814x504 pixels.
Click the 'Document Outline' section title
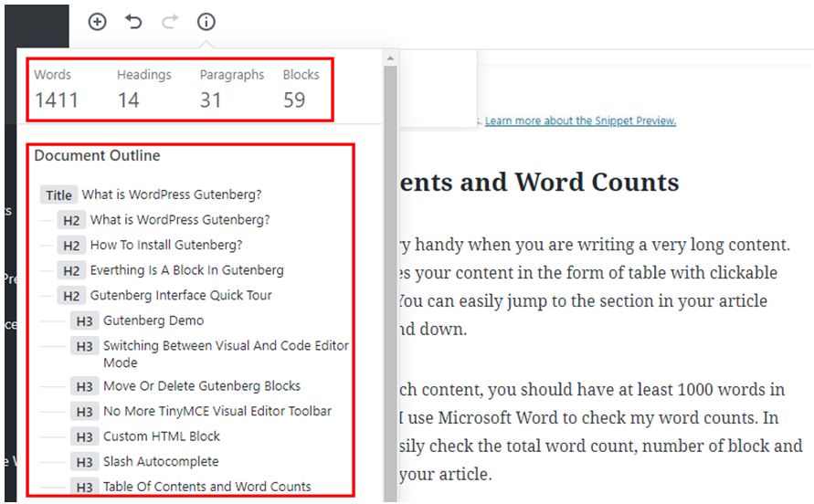(x=97, y=156)
